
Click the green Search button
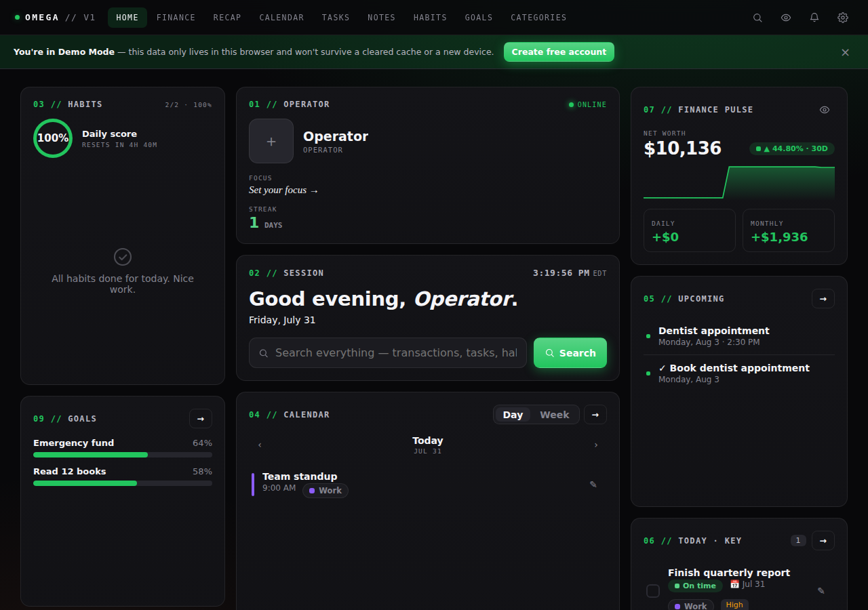click(x=570, y=353)
